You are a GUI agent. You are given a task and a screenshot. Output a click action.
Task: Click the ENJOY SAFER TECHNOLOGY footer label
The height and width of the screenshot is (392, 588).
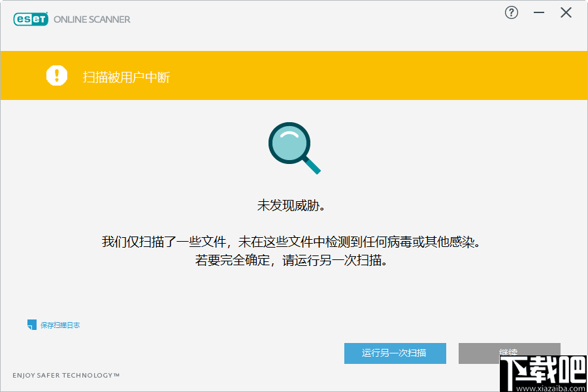click(x=67, y=375)
